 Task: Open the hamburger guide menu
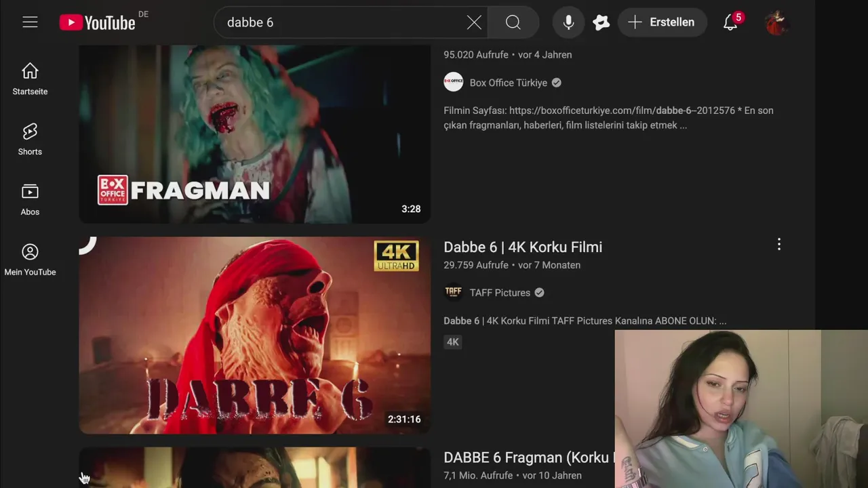30,22
